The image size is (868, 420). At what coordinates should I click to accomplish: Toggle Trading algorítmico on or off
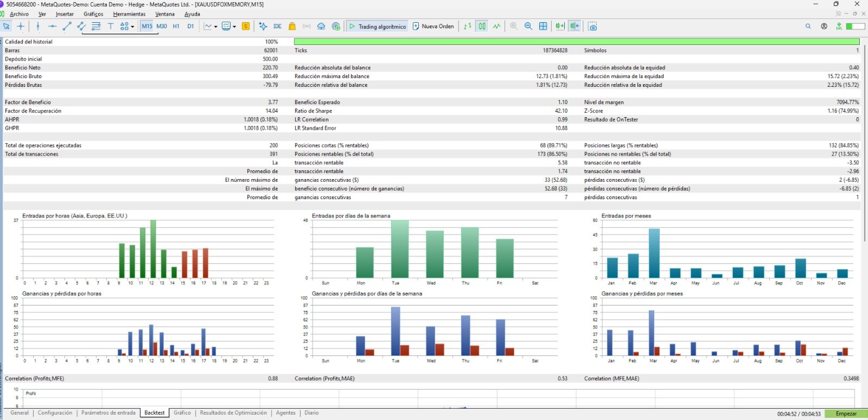[x=378, y=26]
